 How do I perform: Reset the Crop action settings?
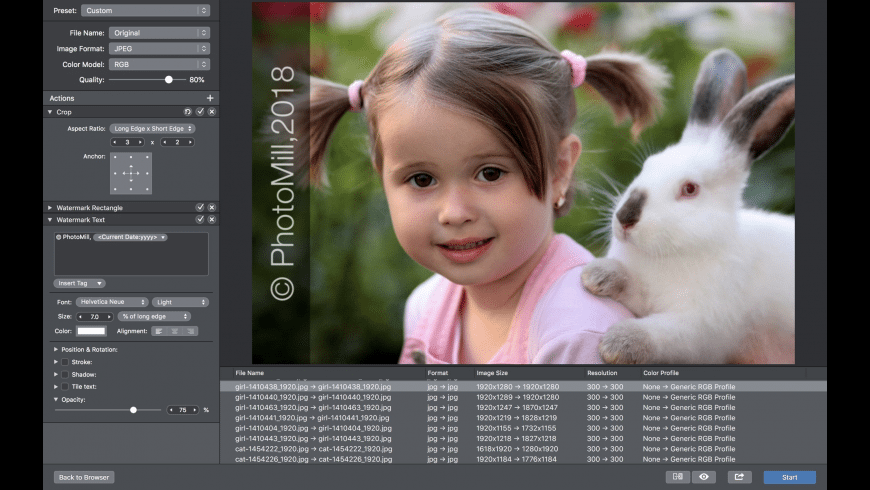188,112
